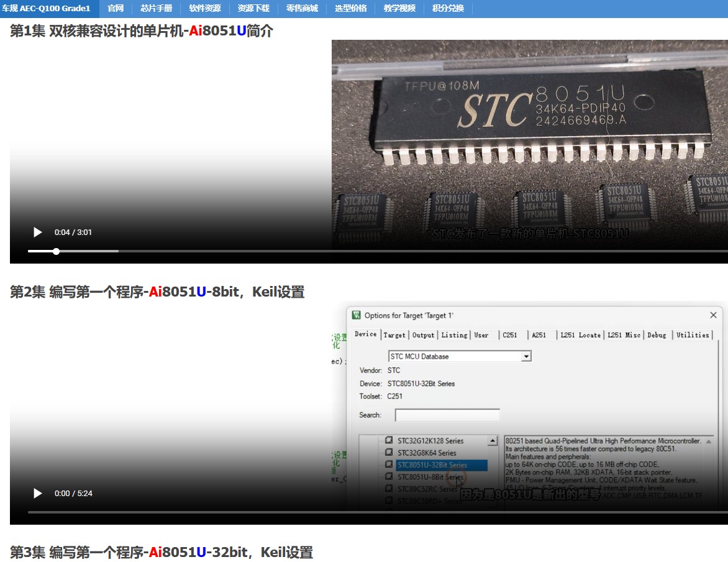Switch to the L251 Misc tab

coord(624,335)
